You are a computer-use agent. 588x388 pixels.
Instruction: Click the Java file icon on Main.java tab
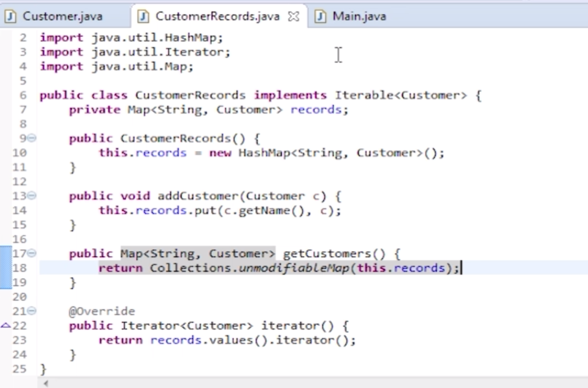point(320,16)
